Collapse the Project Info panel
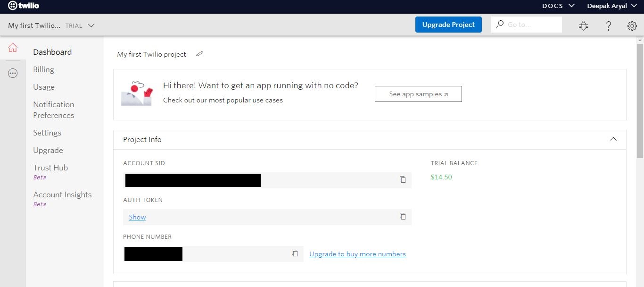Image resolution: width=644 pixels, height=287 pixels. pyautogui.click(x=613, y=139)
